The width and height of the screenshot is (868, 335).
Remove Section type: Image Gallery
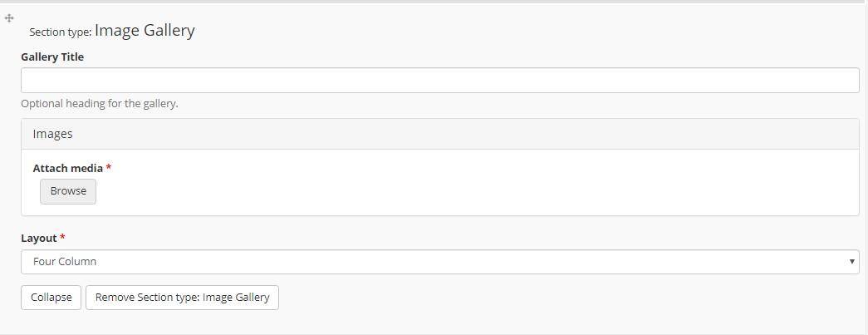coord(182,298)
